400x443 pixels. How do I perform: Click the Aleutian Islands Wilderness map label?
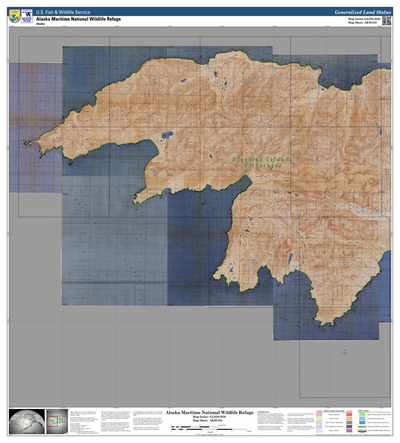click(x=262, y=162)
